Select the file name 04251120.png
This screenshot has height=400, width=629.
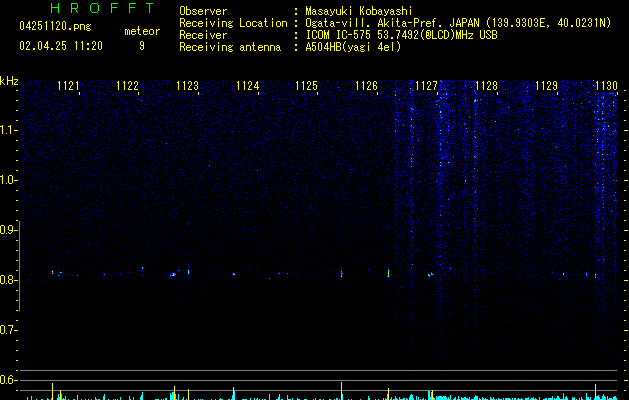tap(55, 26)
